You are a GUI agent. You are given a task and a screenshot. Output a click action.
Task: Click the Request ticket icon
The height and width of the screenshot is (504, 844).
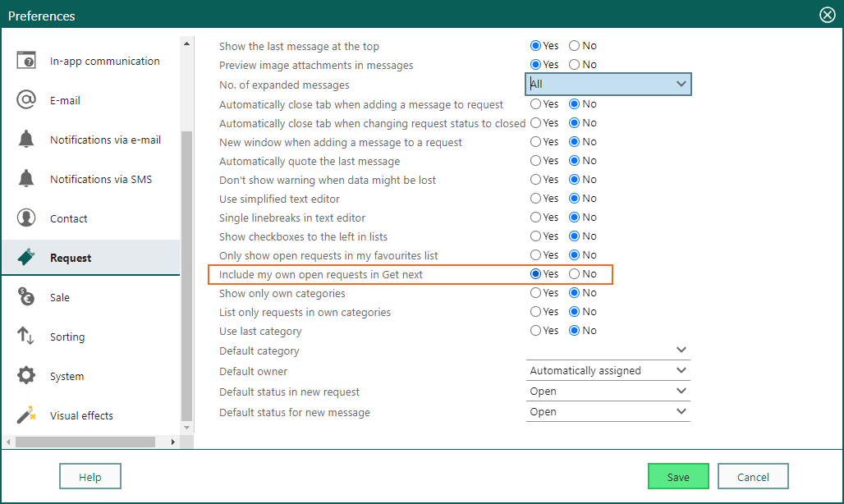[x=25, y=257]
